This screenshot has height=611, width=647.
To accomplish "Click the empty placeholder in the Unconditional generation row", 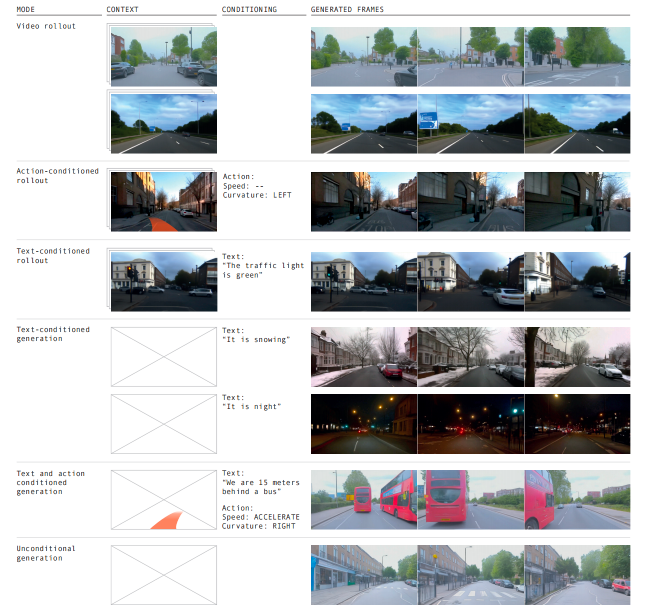I will click(164, 575).
